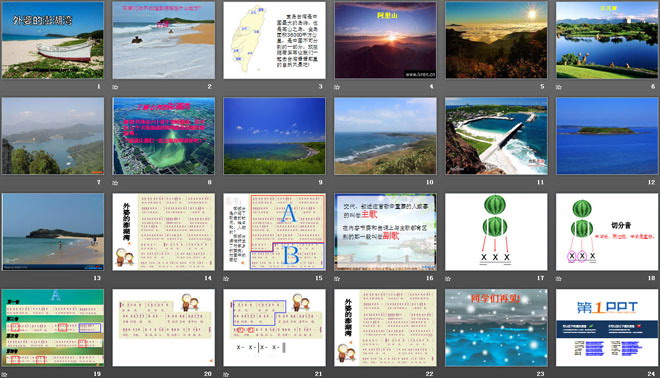Select slide 5 showing the sun above the clouds

click(496, 40)
